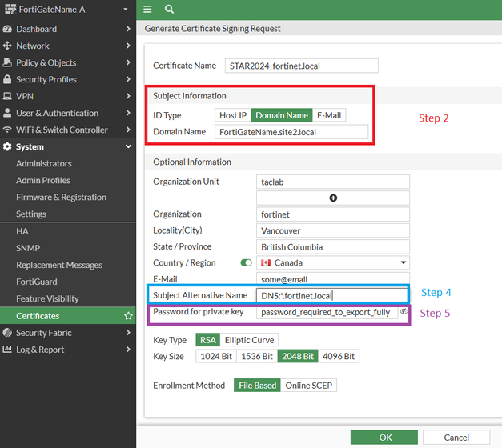Expand the Dashboard menu chevron
This screenshot has width=502, height=448.
128,29
